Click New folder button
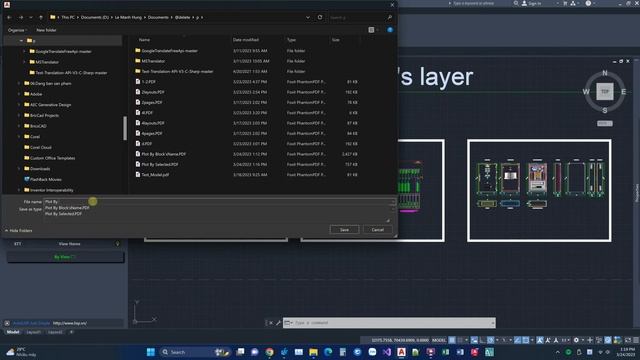Screen dimensions: 640x360 [46, 30]
